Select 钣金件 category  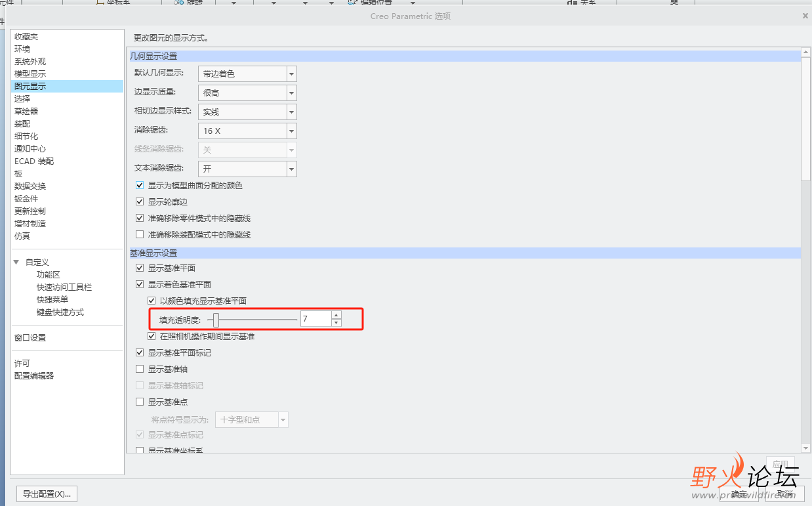tap(26, 199)
